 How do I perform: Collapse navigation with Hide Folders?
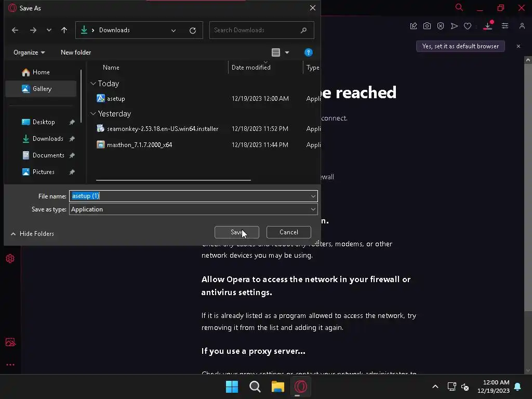pos(33,234)
